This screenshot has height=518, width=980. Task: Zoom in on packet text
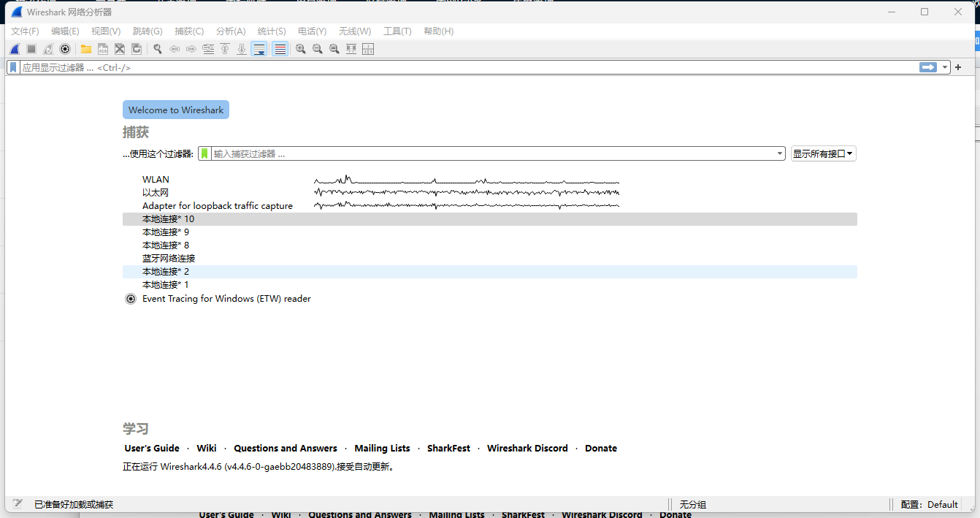[x=300, y=49]
